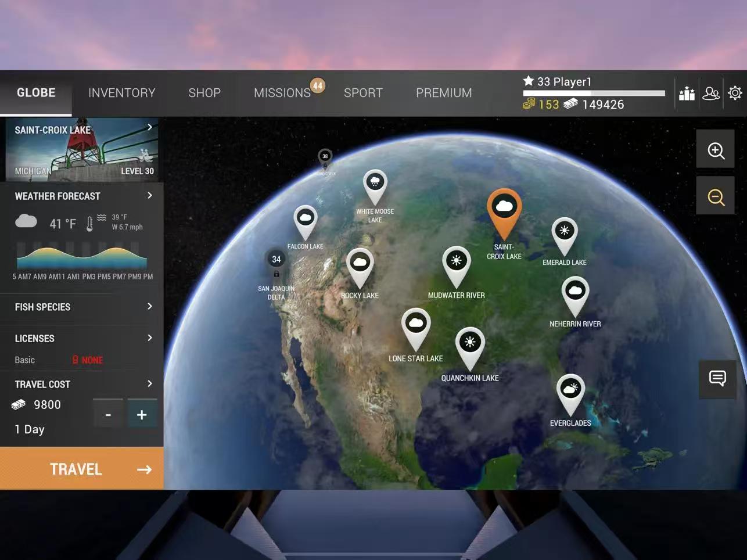Open the friends icon in top bar

(x=711, y=94)
